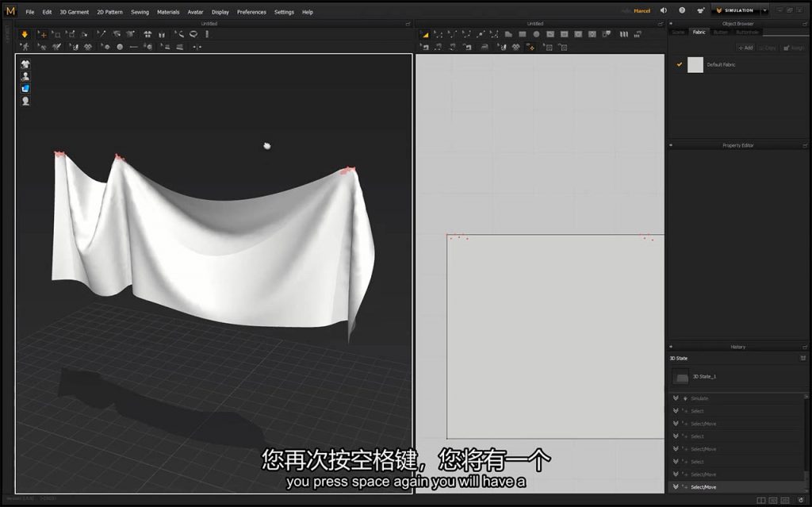This screenshot has height=507, width=812.
Task: Select the yellow Edit Pattern tool
Action: click(425, 34)
